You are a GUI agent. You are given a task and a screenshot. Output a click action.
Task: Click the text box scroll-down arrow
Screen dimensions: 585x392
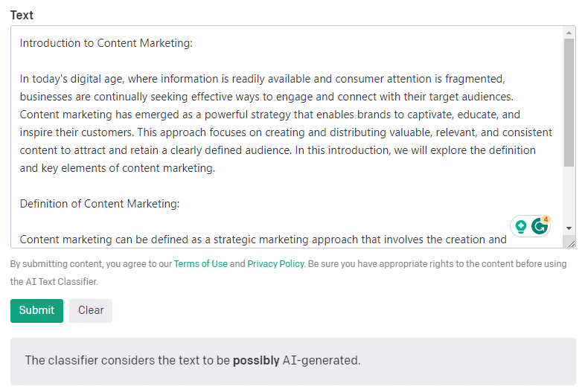pos(569,228)
